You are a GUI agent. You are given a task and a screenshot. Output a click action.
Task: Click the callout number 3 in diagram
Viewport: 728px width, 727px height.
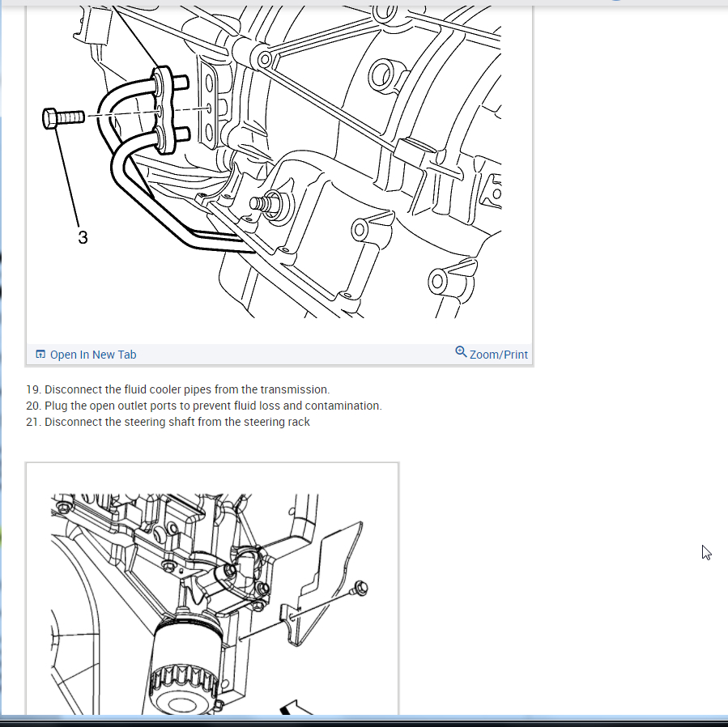[83, 238]
